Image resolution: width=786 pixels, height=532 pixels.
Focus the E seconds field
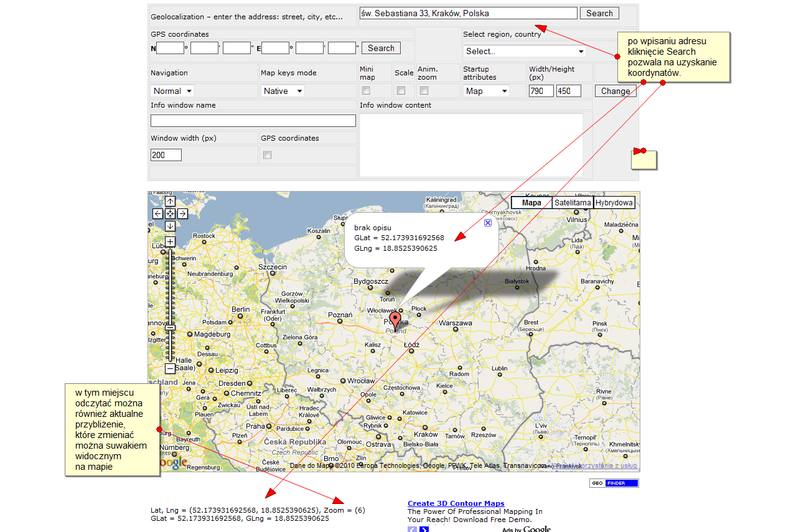click(342, 48)
